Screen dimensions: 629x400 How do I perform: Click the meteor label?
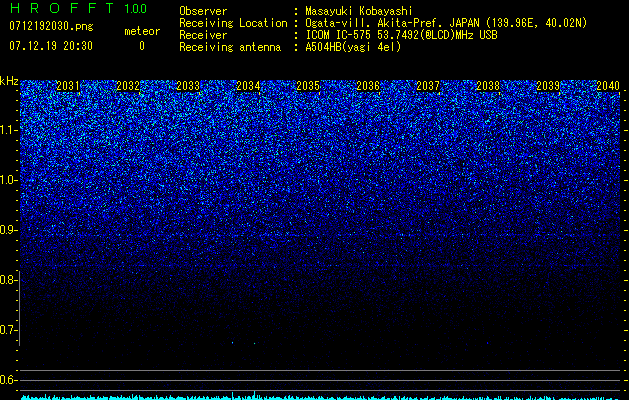142,31
